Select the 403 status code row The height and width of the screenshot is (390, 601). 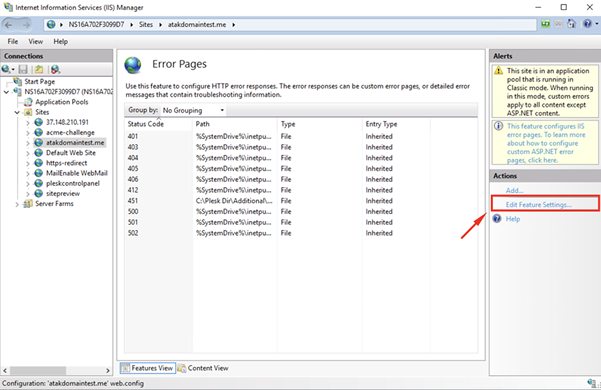[278, 147]
